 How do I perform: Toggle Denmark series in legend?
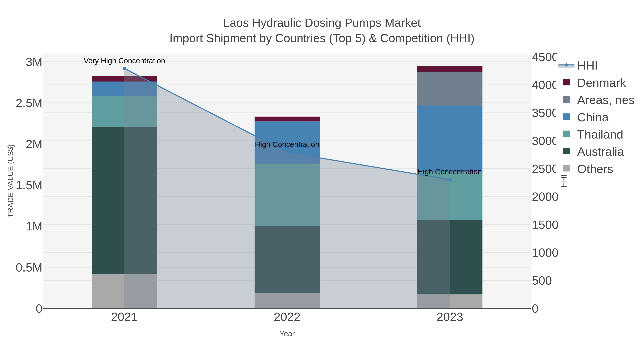pyautogui.click(x=594, y=83)
